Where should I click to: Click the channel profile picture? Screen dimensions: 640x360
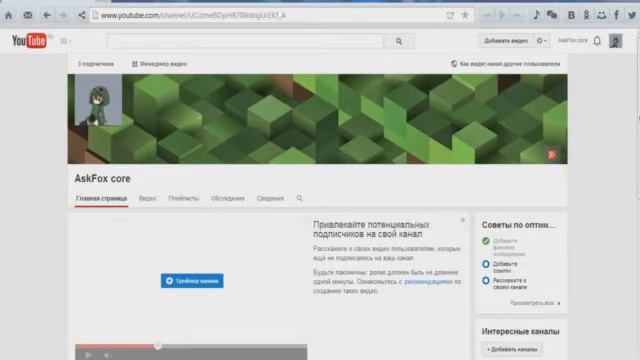(98, 100)
